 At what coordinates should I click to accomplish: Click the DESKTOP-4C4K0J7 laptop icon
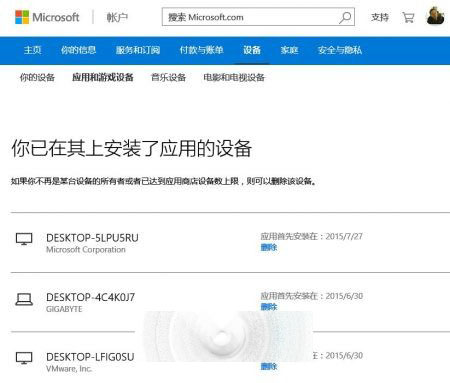[x=24, y=299]
